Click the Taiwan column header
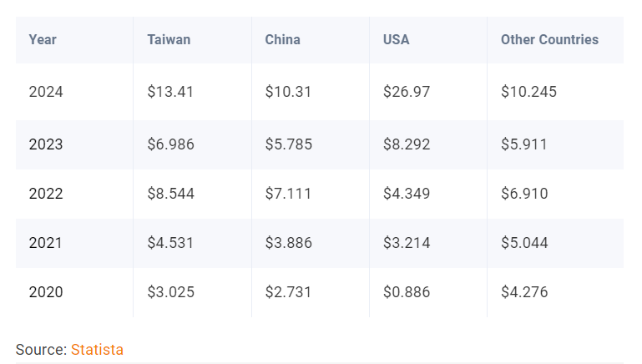642x364 pixels. pos(169,40)
